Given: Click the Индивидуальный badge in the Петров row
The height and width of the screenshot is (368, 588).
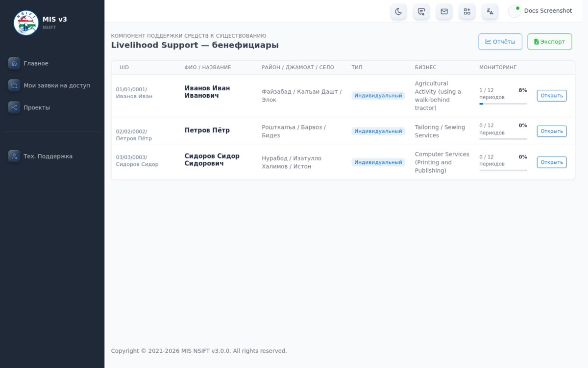Looking at the screenshot, I should [378, 131].
